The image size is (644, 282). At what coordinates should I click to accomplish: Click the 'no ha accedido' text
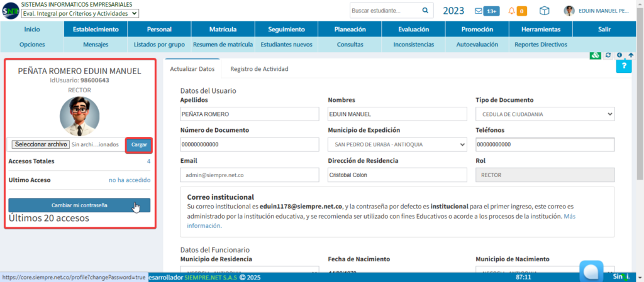click(130, 180)
